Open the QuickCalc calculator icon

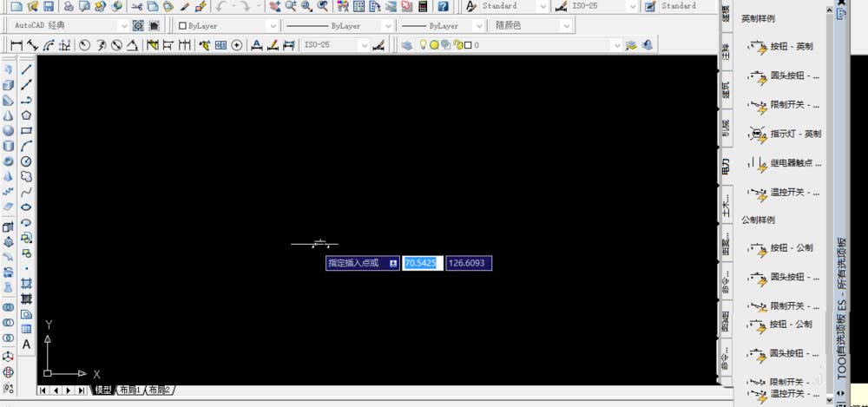(x=423, y=6)
